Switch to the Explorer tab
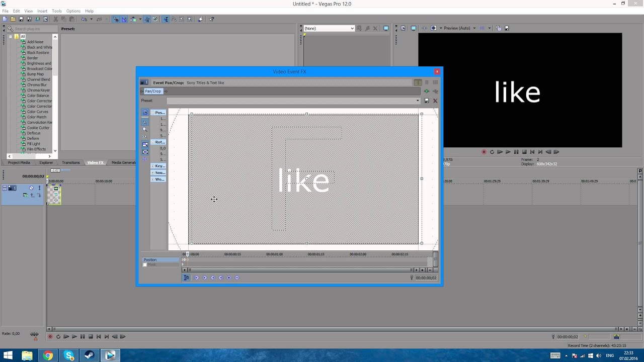Screen dimensions: 644x362 point(46,162)
